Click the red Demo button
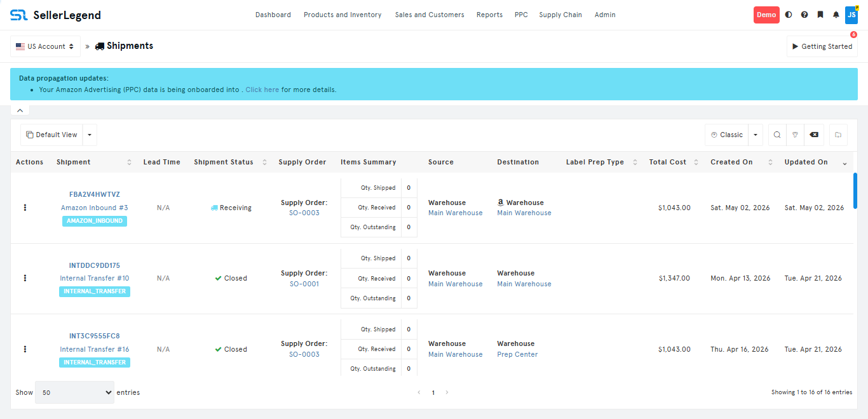Viewport: 868px width, 419px height. pyautogui.click(x=766, y=15)
